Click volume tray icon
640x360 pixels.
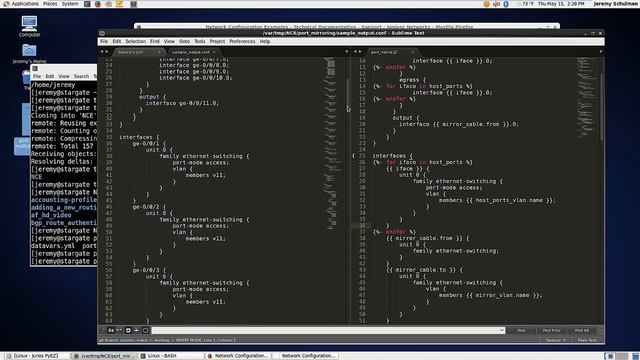click(x=496, y=4)
